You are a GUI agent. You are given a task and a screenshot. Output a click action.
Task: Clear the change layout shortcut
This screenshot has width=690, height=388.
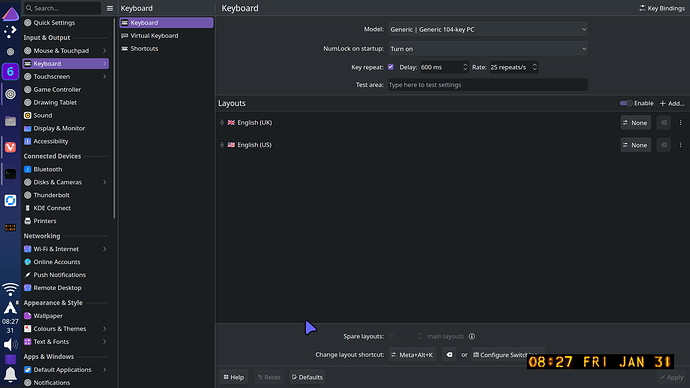coord(449,355)
